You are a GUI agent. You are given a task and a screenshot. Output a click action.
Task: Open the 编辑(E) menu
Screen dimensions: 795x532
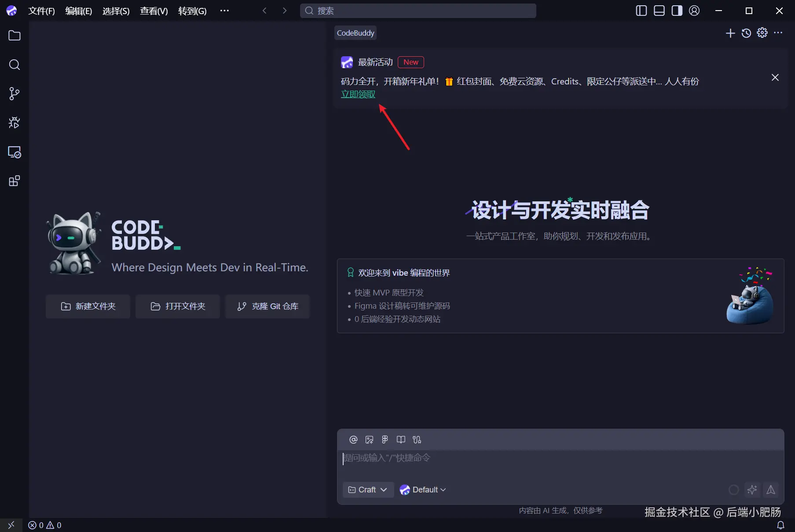coord(79,11)
